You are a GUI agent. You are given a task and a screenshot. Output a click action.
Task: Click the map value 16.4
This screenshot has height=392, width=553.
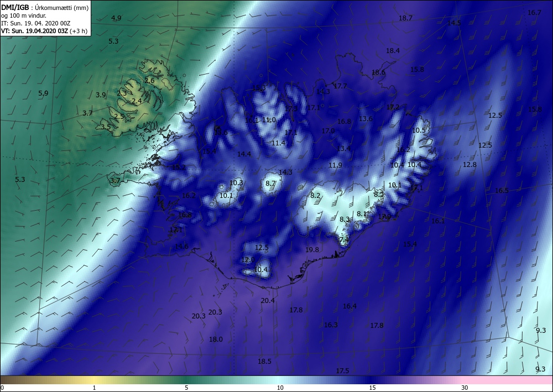[x=350, y=306]
